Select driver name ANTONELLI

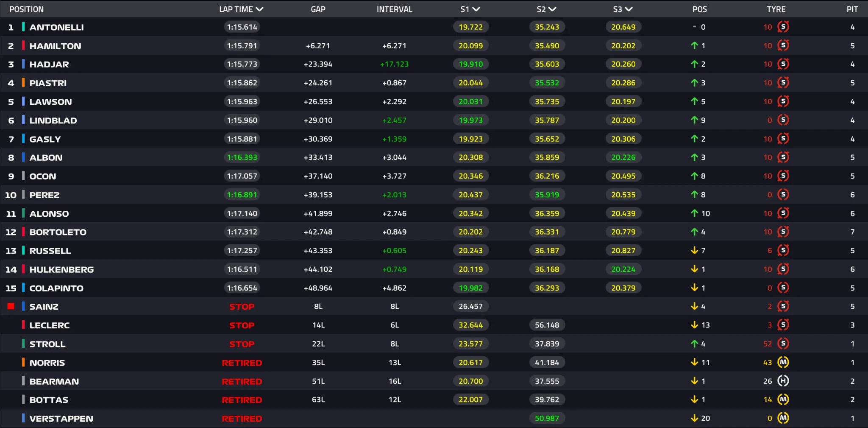[56, 28]
